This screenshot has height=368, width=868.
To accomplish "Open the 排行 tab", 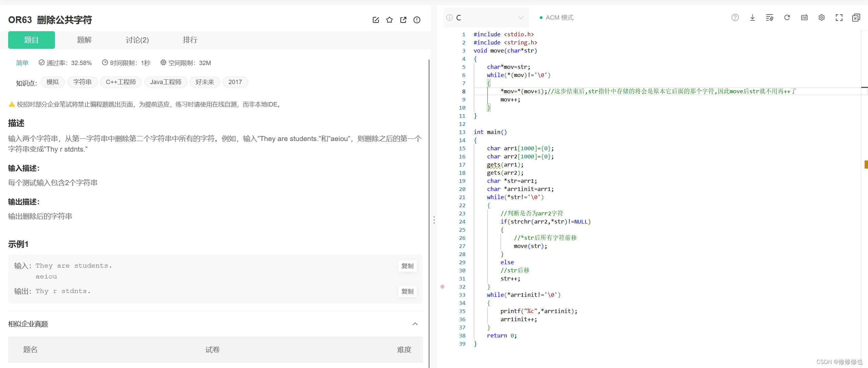I will 190,40.
